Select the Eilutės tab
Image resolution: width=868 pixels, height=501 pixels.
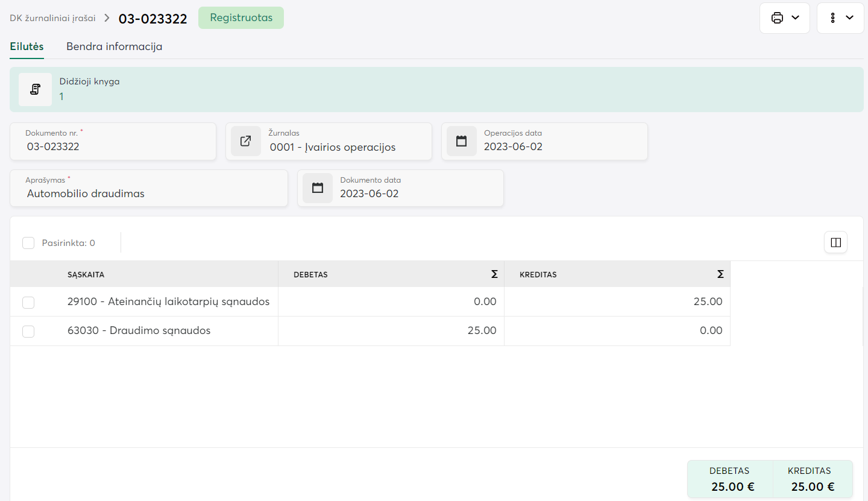(27, 46)
